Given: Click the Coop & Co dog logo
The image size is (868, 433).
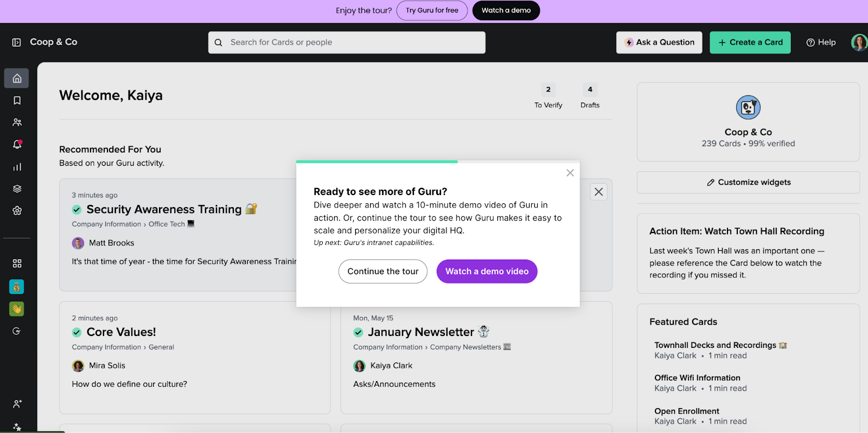Looking at the screenshot, I should [748, 107].
